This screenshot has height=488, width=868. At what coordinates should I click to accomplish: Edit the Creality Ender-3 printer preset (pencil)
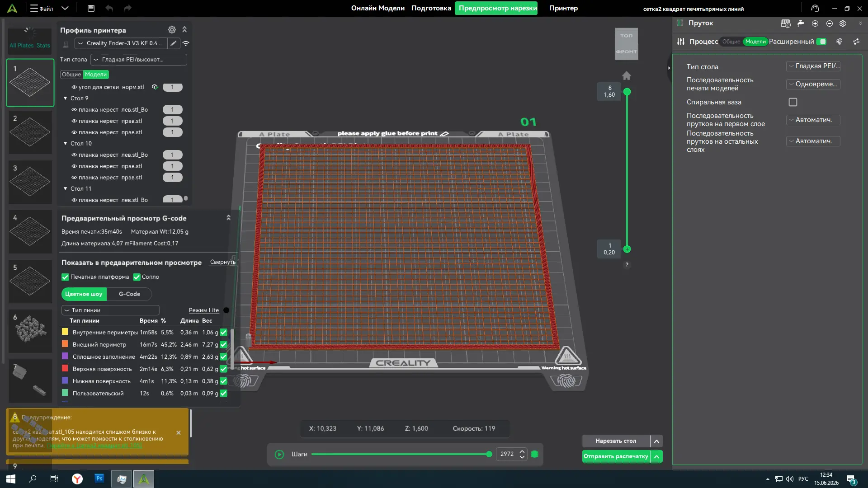[174, 43]
